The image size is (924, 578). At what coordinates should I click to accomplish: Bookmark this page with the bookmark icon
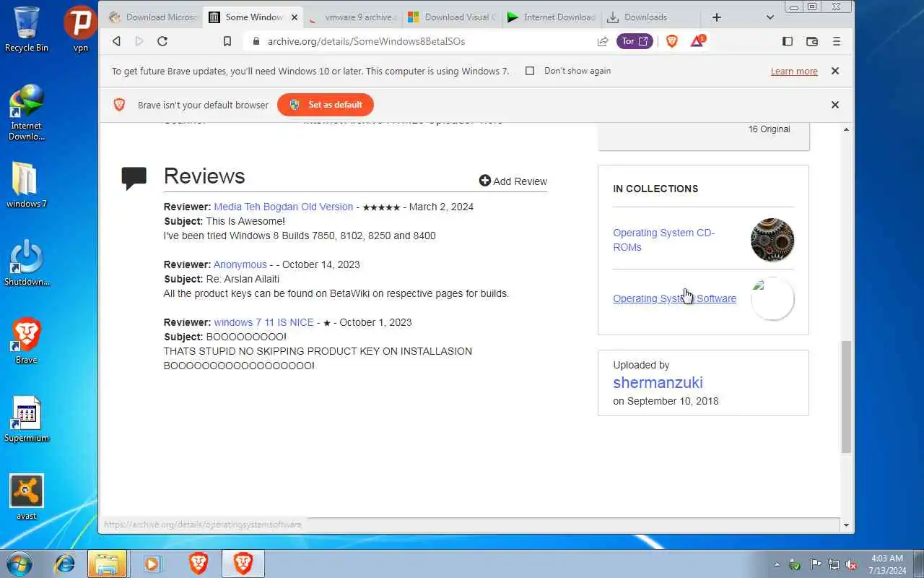pyautogui.click(x=227, y=41)
